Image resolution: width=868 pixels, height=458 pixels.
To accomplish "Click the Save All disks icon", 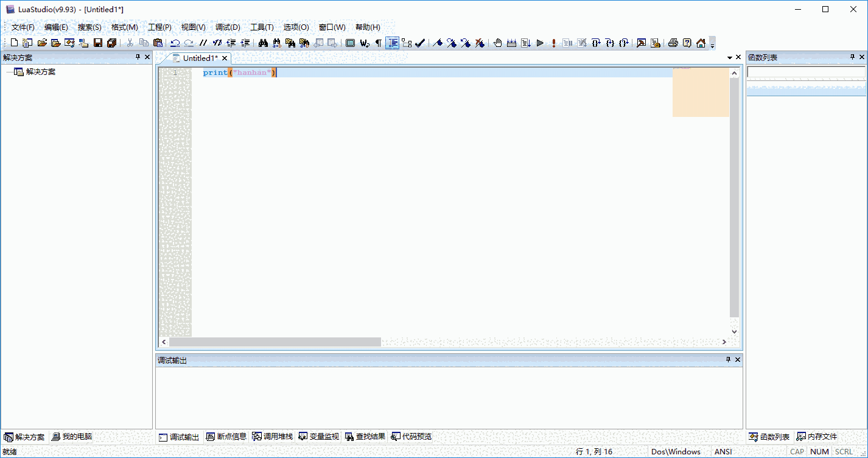I will 111,43.
